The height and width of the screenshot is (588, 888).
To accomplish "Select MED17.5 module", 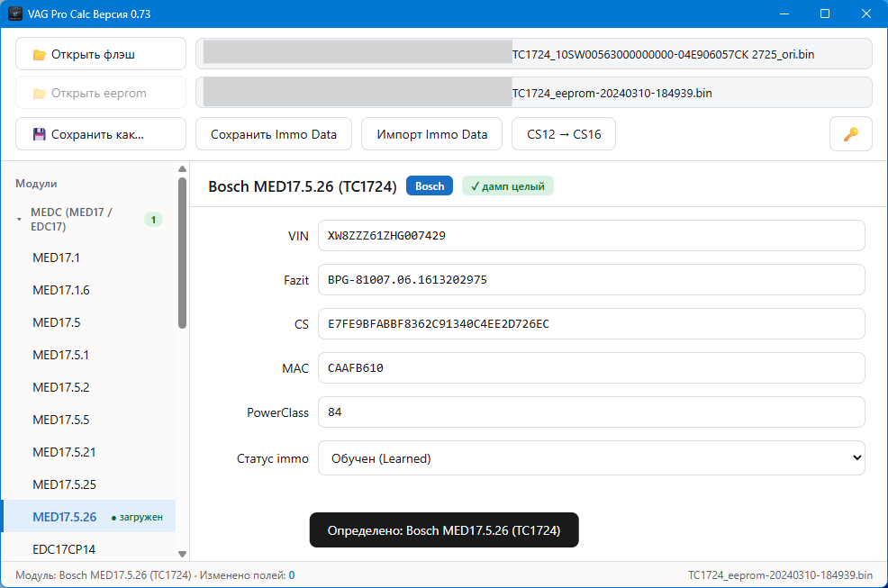I will pyautogui.click(x=88, y=322).
